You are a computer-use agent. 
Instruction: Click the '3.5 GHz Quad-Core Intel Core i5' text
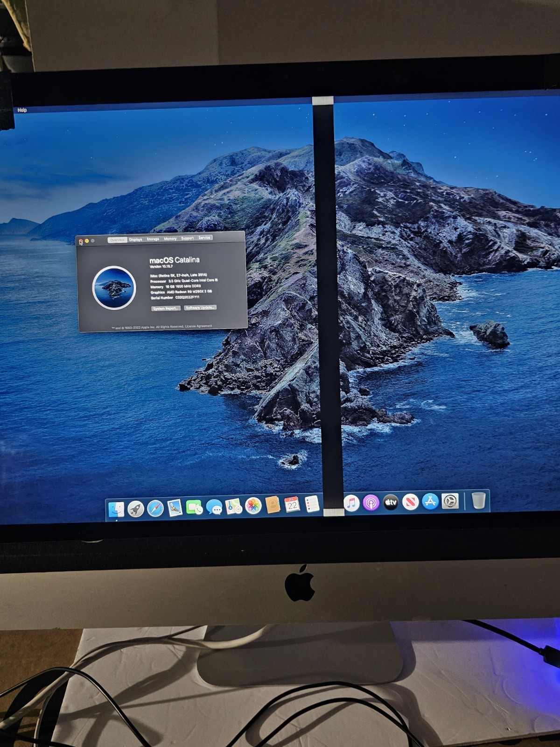[x=193, y=281]
